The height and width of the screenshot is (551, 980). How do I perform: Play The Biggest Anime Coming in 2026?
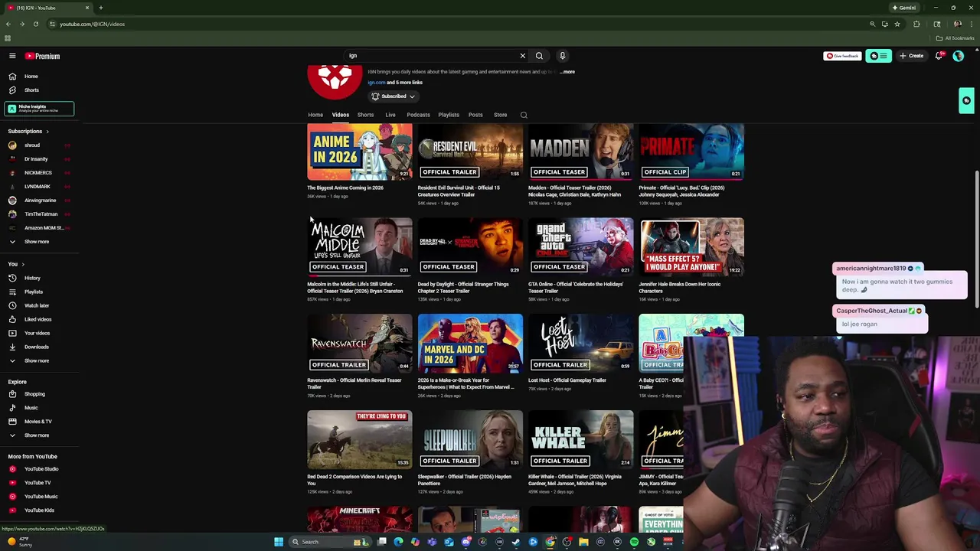click(x=359, y=152)
